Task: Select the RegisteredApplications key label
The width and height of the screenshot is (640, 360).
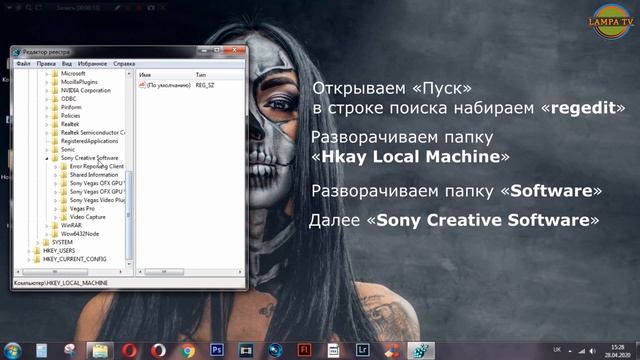Action: [x=89, y=141]
